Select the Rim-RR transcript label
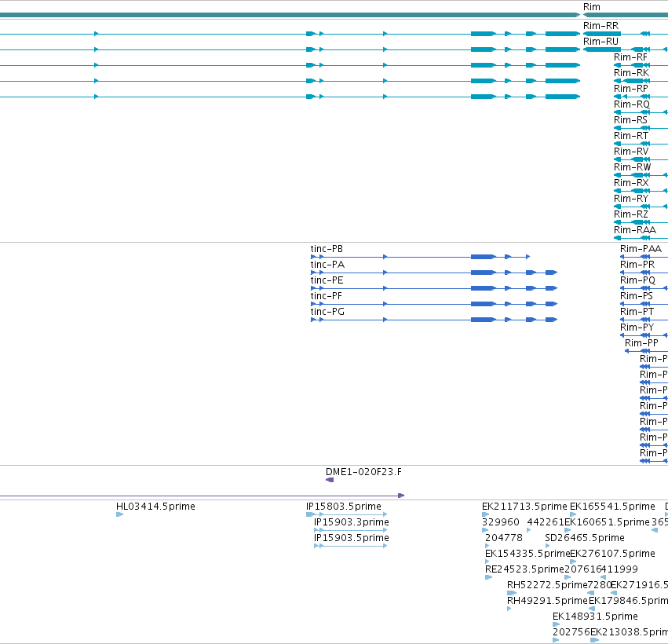 point(600,26)
